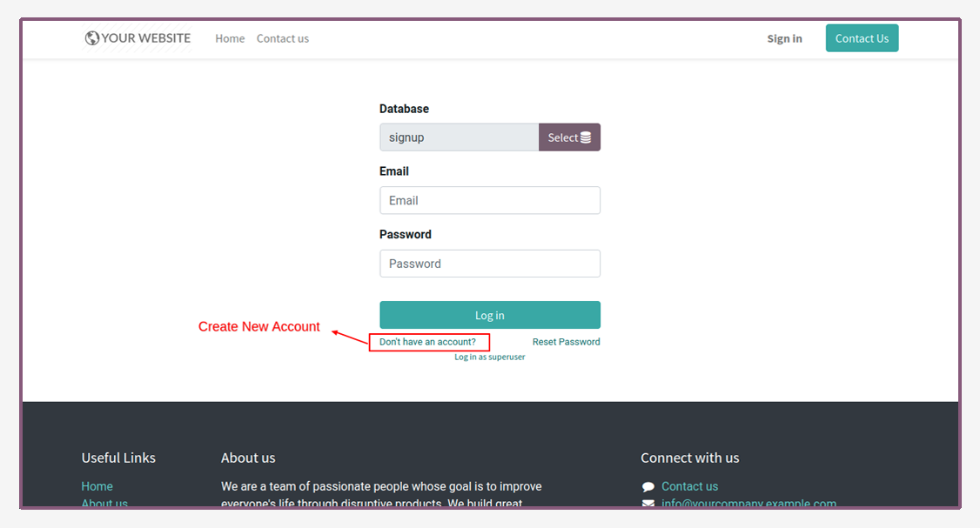This screenshot has height=528, width=980.
Task: Click the teal Log in button
Action: click(x=490, y=315)
